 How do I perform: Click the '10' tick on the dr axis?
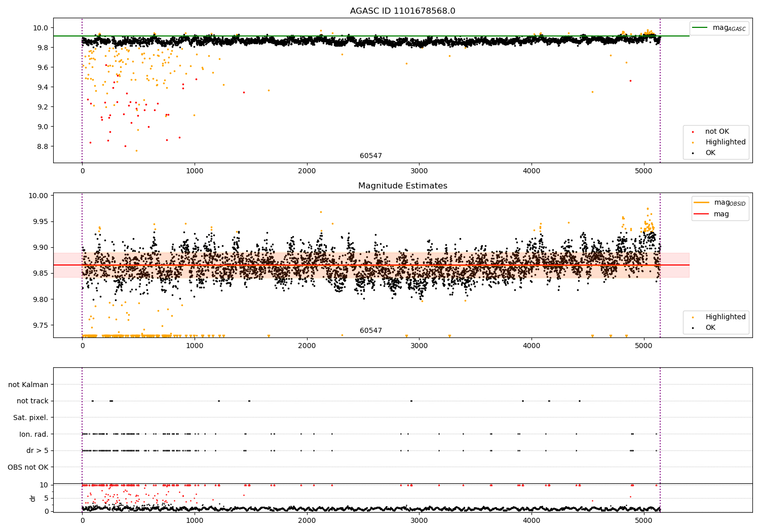tap(45, 485)
